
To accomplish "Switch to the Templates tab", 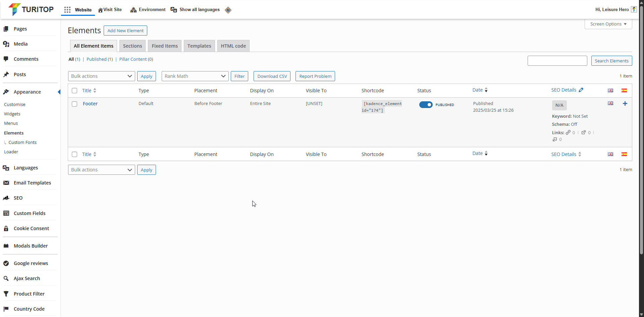I will coord(199,46).
